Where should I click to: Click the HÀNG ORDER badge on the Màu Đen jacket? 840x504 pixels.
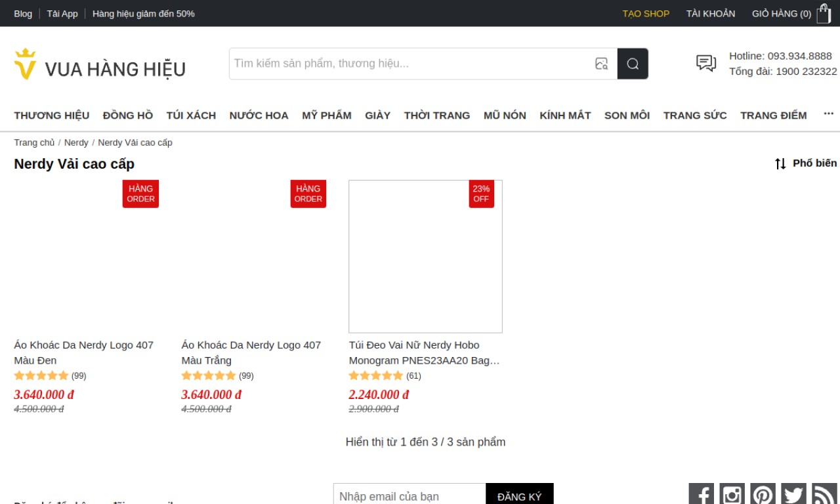point(141,194)
